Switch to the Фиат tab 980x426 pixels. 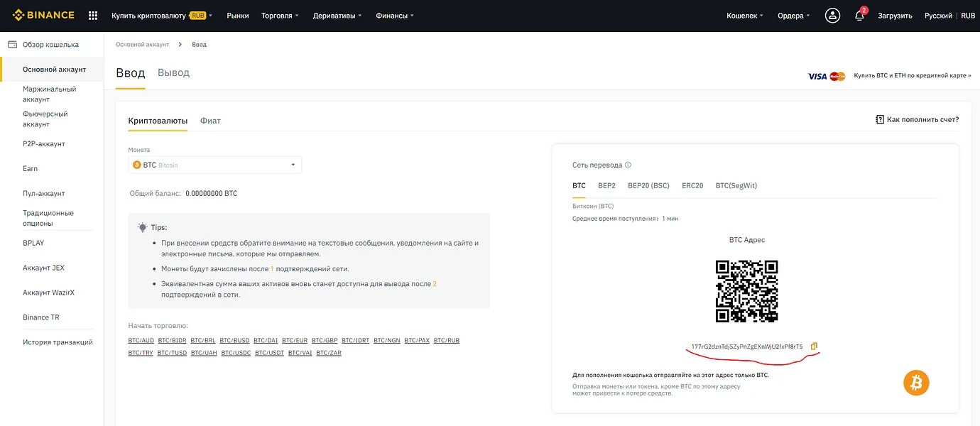[x=210, y=121]
